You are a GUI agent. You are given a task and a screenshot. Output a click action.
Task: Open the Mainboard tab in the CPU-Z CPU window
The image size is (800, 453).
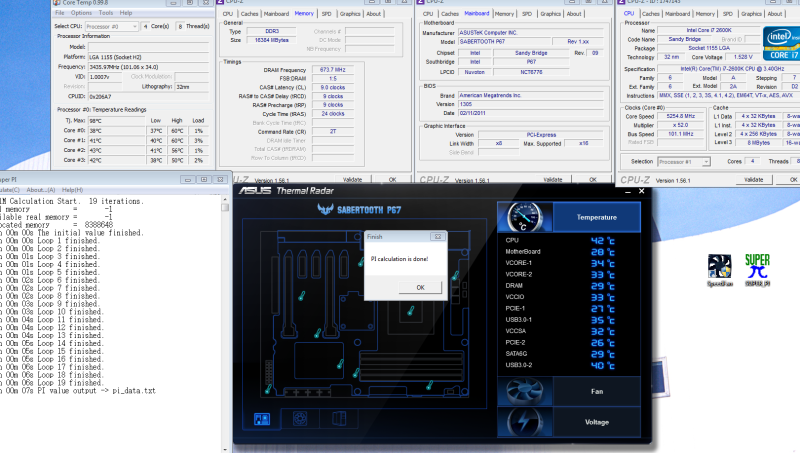(x=678, y=14)
